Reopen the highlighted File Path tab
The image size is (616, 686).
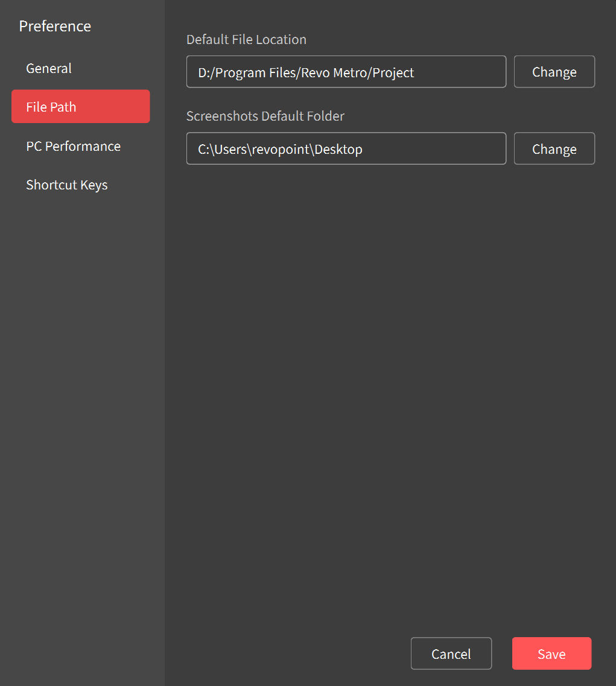pos(51,107)
